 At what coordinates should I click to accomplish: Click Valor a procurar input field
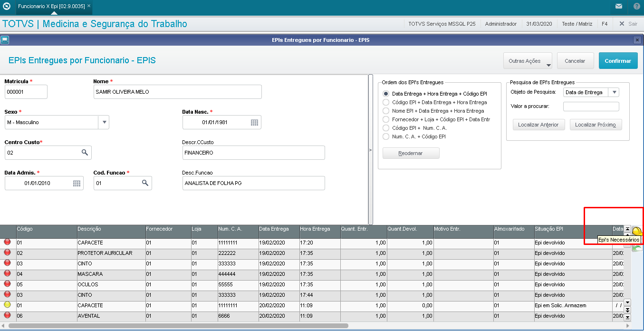point(591,106)
